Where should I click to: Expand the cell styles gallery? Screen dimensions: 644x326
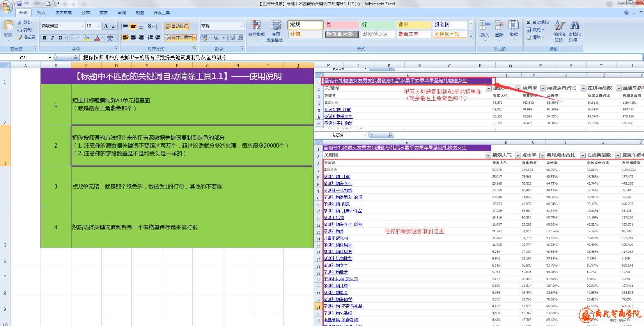[472, 36]
